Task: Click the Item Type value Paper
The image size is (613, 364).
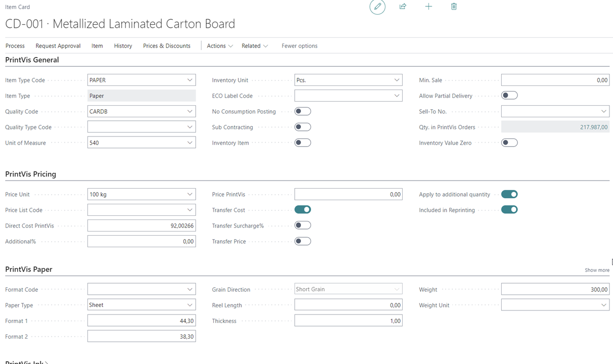Action: 142,96
